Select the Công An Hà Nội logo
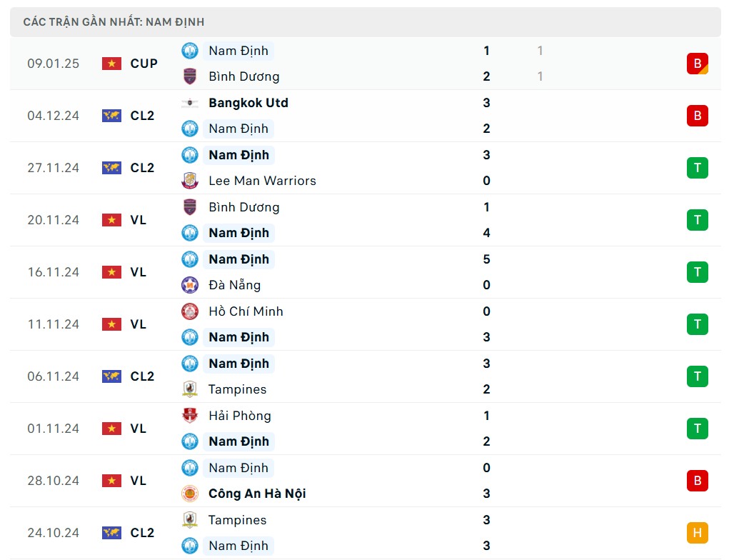Viewport: 729px width, 560px height. point(189,493)
